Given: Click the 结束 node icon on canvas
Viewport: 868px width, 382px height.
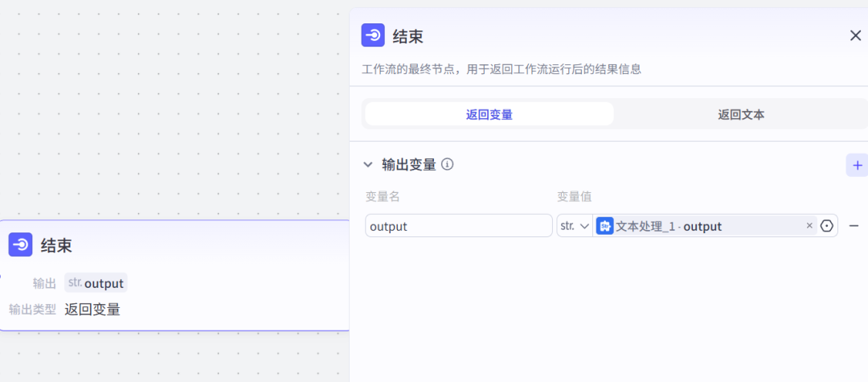Looking at the screenshot, I should coord(20,244).
